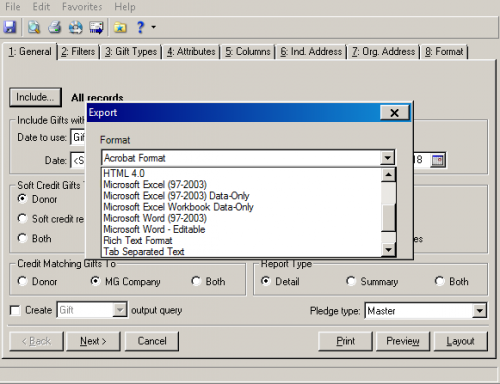500x384 pixels.
Task: Choose Microsoft Excel (97-2003) Data-Only format
Action: coord(242,196)
